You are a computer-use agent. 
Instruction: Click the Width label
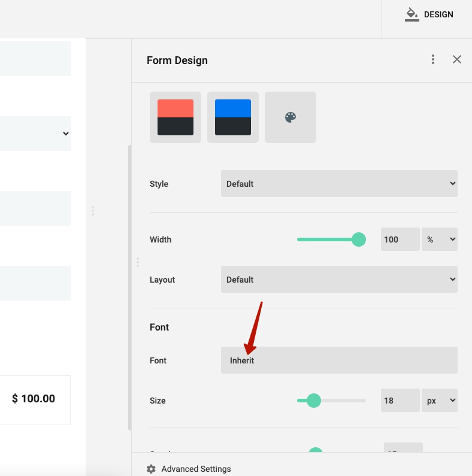pos(161,239)
